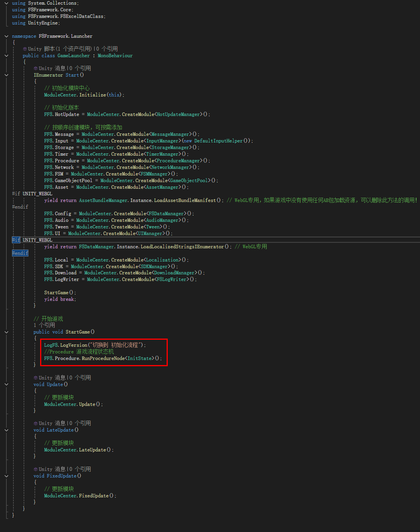Click the 'yield break' statement
Image resolution: width=420 pixels, height=532 pixels.
click(60, 299)
